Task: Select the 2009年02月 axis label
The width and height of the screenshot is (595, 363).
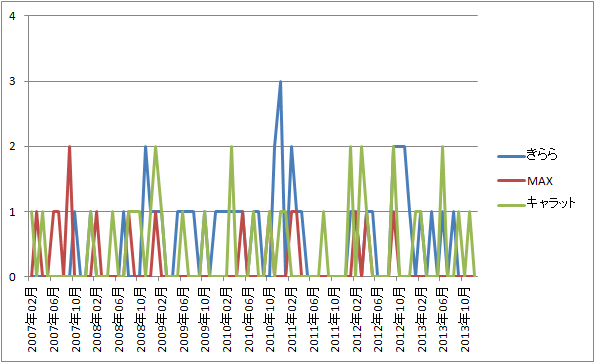Action: (162, 320)
